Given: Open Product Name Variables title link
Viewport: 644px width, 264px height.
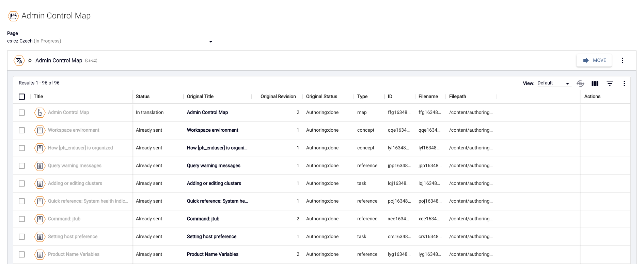Looking at the screenshot, I should (74, 254).
